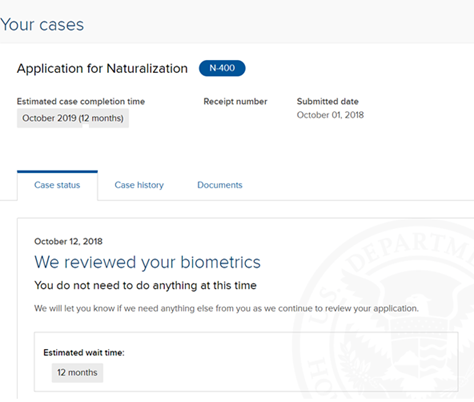The width and height of the screenshot is (474, 402).
Task: Click the Receipt number label
Action: tap(235, 101)
